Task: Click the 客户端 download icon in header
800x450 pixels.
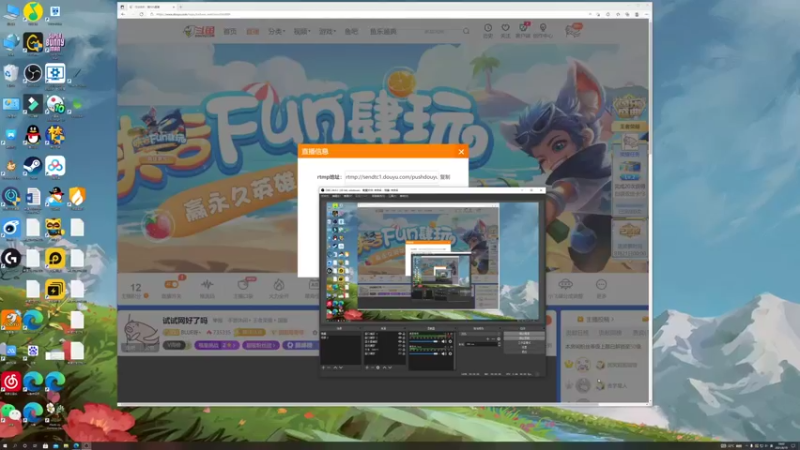Action: coord(523,28)
